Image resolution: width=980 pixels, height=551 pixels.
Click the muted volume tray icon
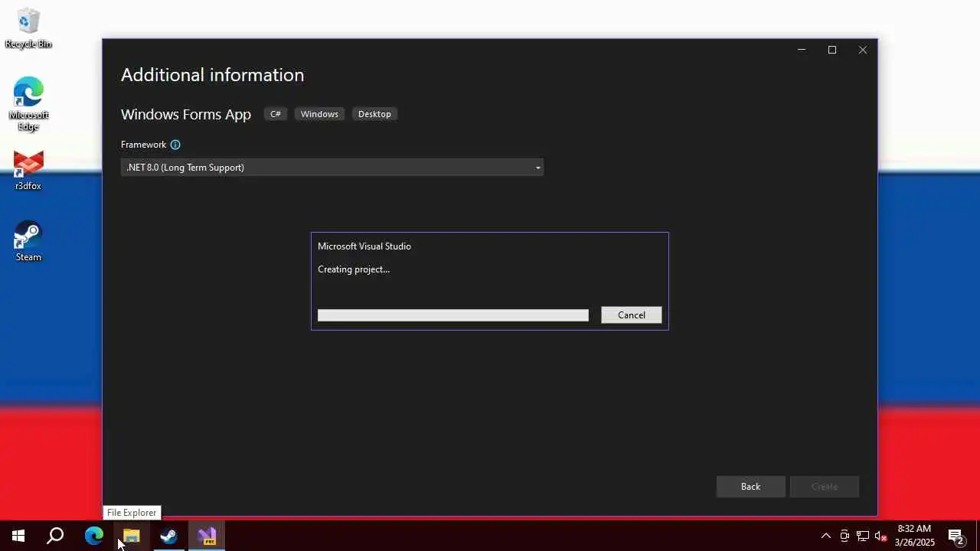click(x=881, y=536)
